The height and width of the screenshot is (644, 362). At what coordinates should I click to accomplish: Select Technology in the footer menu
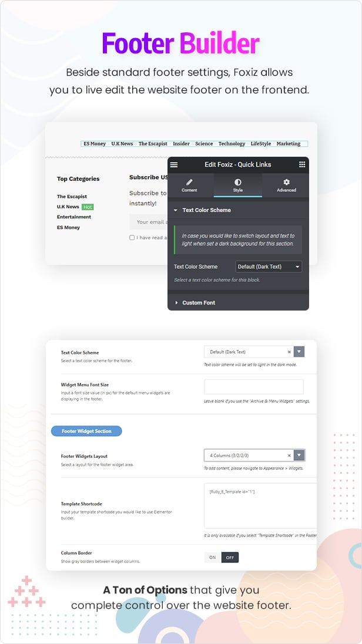(x=232, y=144)
